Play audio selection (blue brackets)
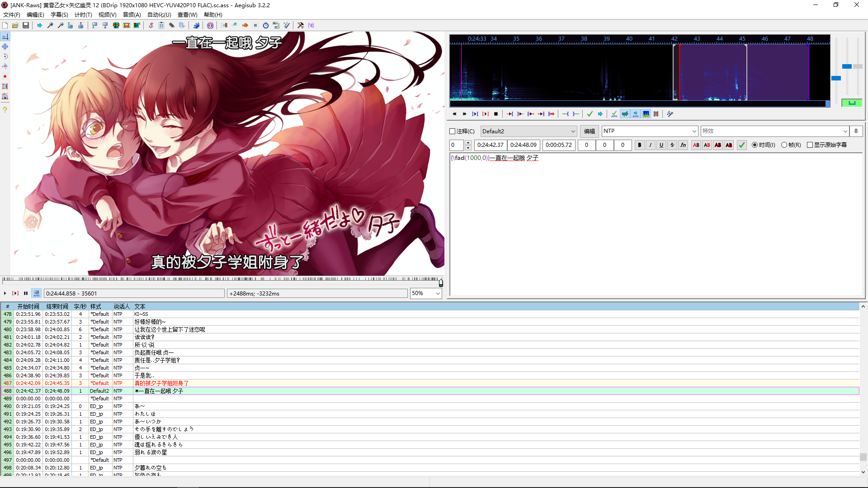The height and width of the screenshot is (488, 868). point(475,114)
